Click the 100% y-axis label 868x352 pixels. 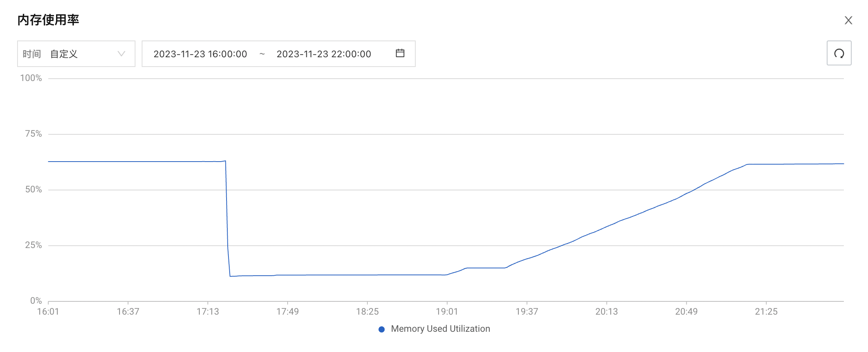(31, 78)
